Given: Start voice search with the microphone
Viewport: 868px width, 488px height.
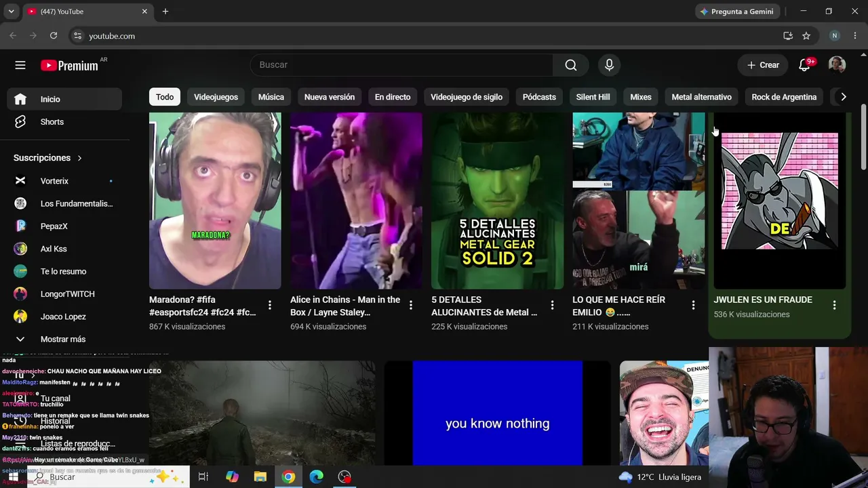Looking at the screenshot, I should (x=609, y=65).
